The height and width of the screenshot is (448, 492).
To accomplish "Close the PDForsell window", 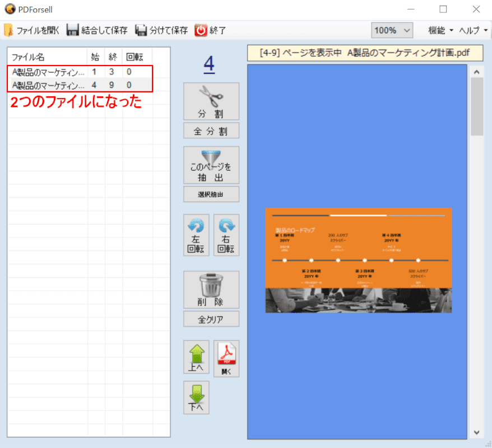I will coord(476,9).
